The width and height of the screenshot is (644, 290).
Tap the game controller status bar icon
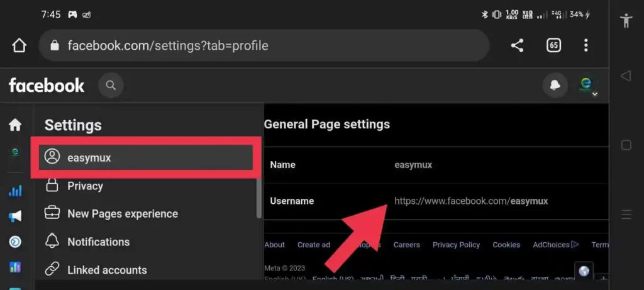click(x=72, y=15)
